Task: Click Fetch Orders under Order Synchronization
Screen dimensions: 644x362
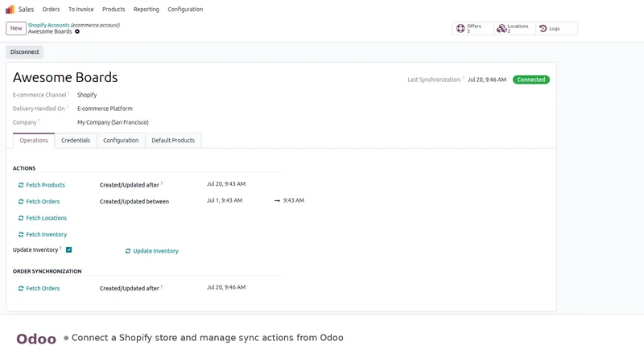Action: (x=43, y=289)
